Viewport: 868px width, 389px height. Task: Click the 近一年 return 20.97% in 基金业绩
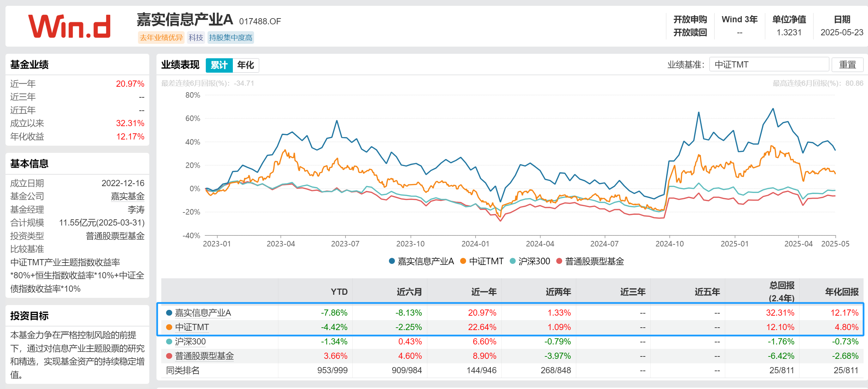pos(130,84)
